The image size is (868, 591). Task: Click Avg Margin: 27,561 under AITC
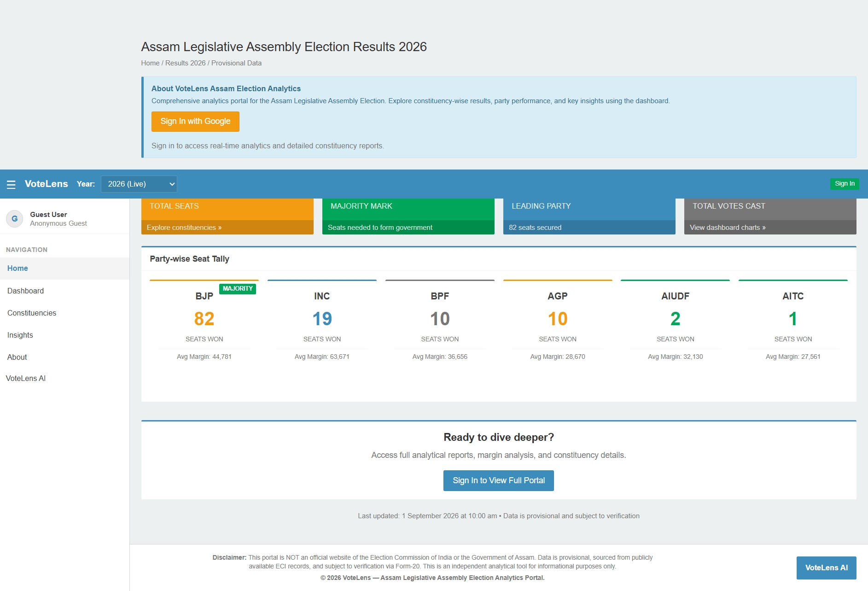tap(793, 357)
